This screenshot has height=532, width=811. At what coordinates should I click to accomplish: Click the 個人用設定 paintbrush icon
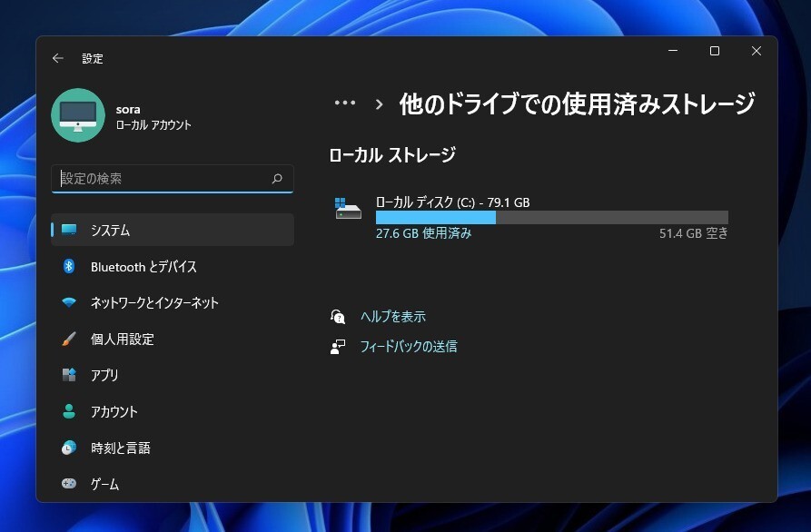pos(69,340)
